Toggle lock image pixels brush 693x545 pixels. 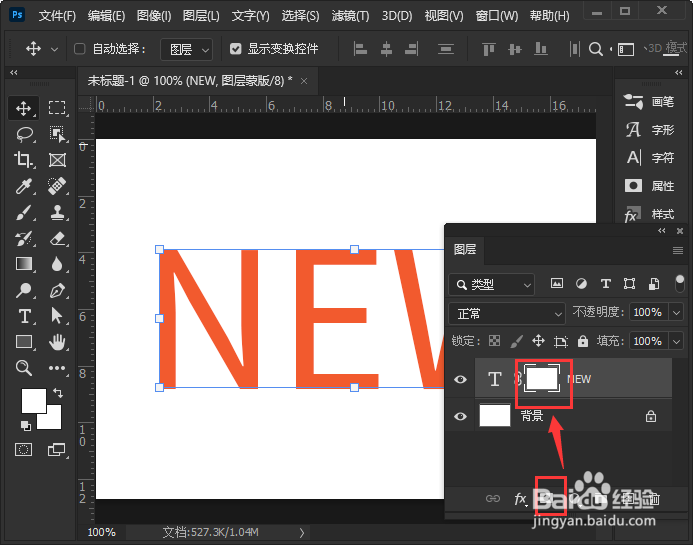coord(516,341)
